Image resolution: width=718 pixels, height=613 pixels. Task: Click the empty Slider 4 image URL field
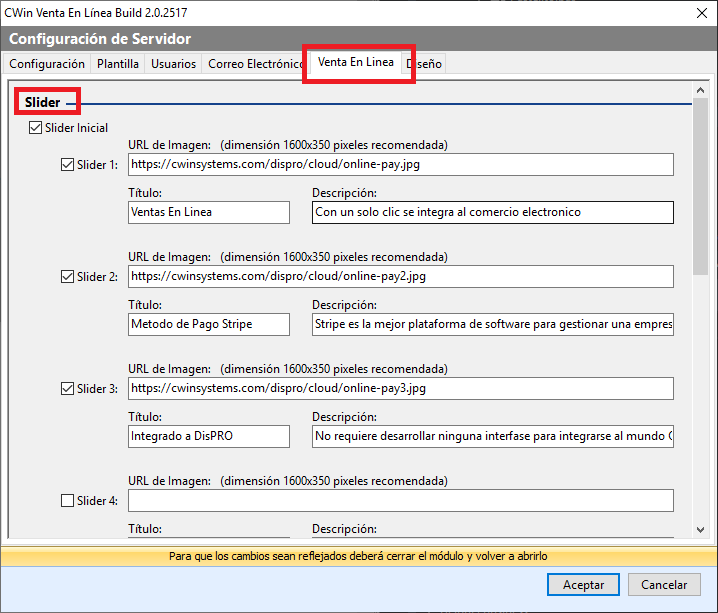pyautogui.click(x=400, y=500)
